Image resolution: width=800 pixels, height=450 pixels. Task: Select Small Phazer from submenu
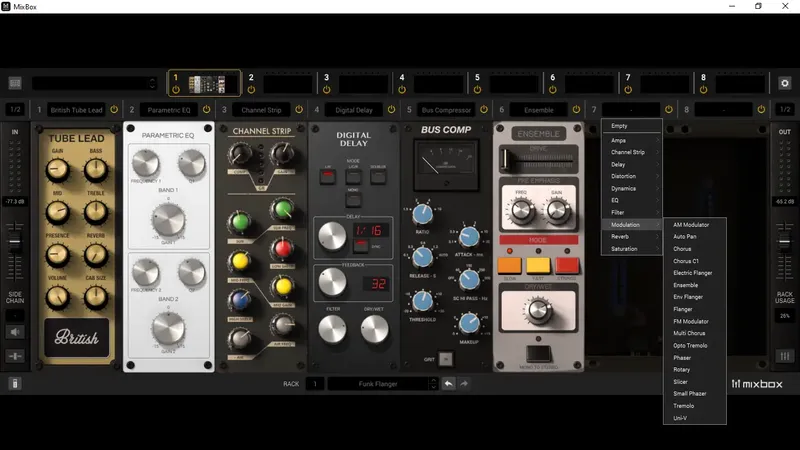(x=694, y=393)
